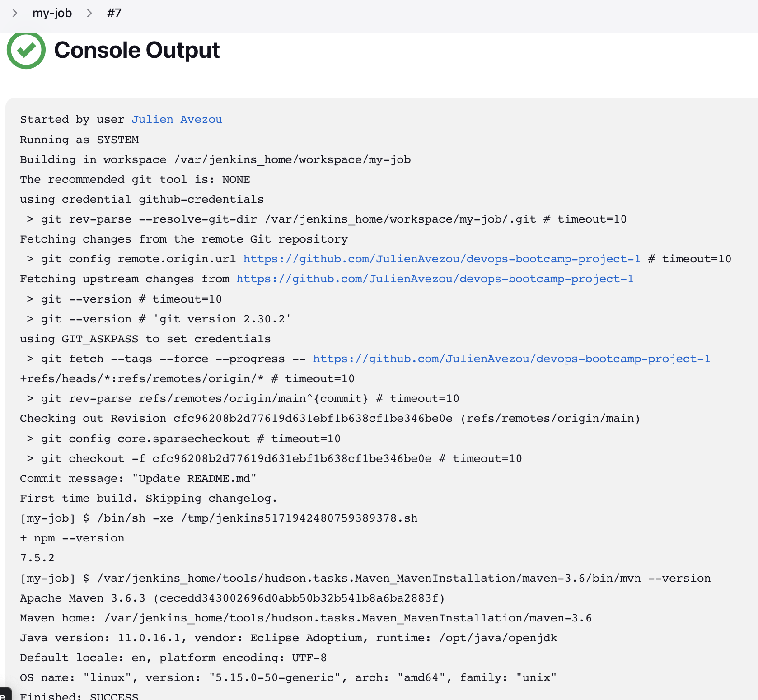Open GitHub URL on Fetching upstream changes line
This screenshot has width=758, height=700.
[435, 279]
